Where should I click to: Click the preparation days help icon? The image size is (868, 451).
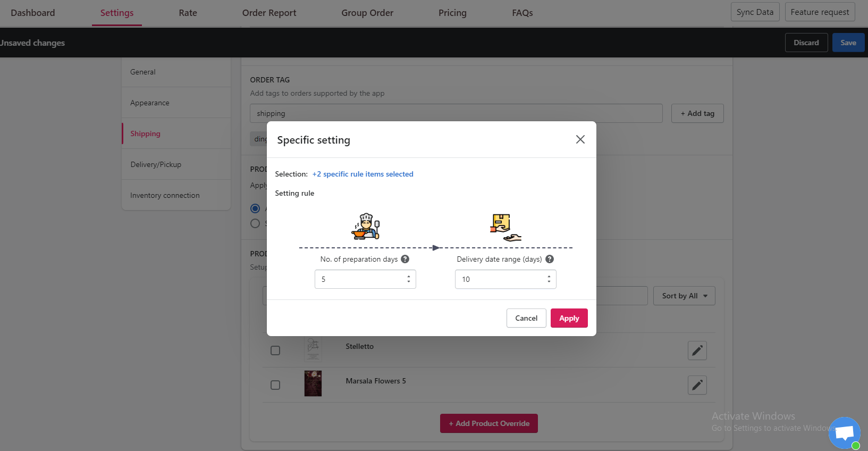tap(405, 259)
